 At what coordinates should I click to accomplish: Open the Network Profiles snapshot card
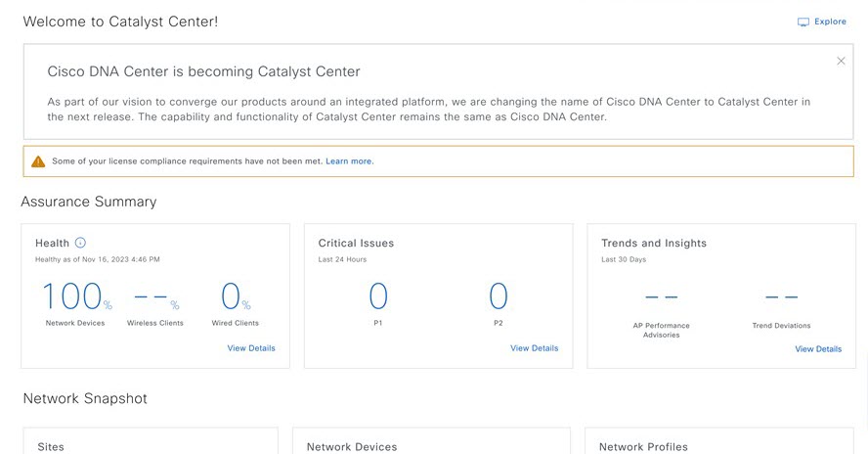tap(719, 440)
